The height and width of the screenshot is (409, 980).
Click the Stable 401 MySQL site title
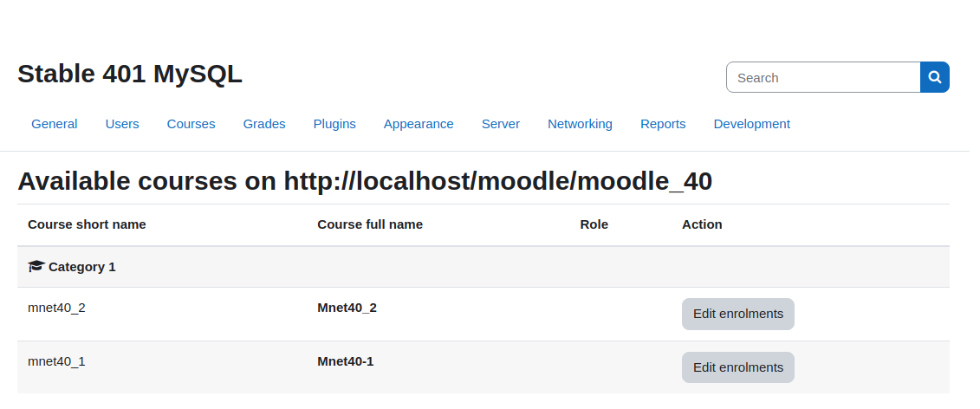pos(129,74)
